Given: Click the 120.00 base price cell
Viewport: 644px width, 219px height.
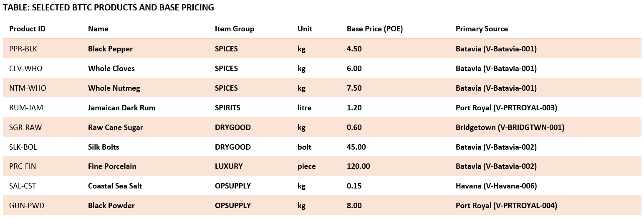Looking at the screenshot, I should [x=358, y=167].
